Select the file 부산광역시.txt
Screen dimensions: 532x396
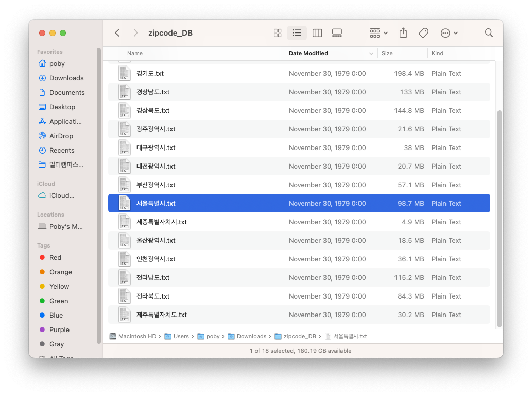coord(299,185)
